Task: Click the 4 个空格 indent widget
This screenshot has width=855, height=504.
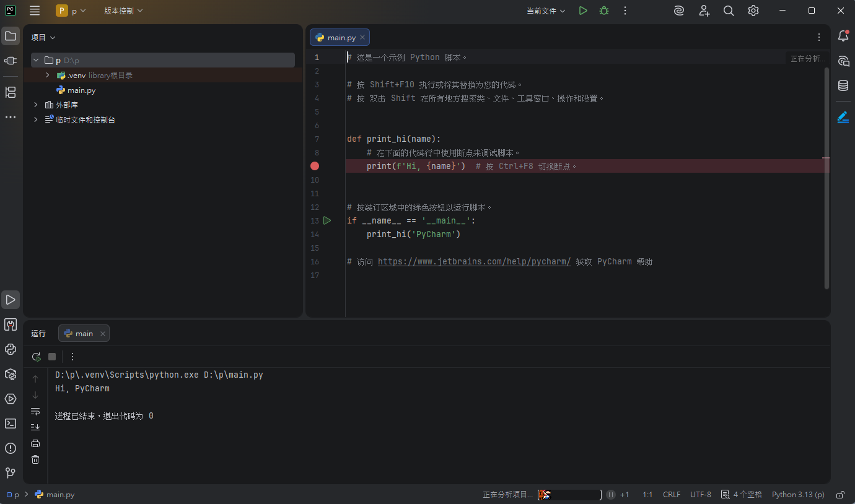Action: click(x=742, y=495)
